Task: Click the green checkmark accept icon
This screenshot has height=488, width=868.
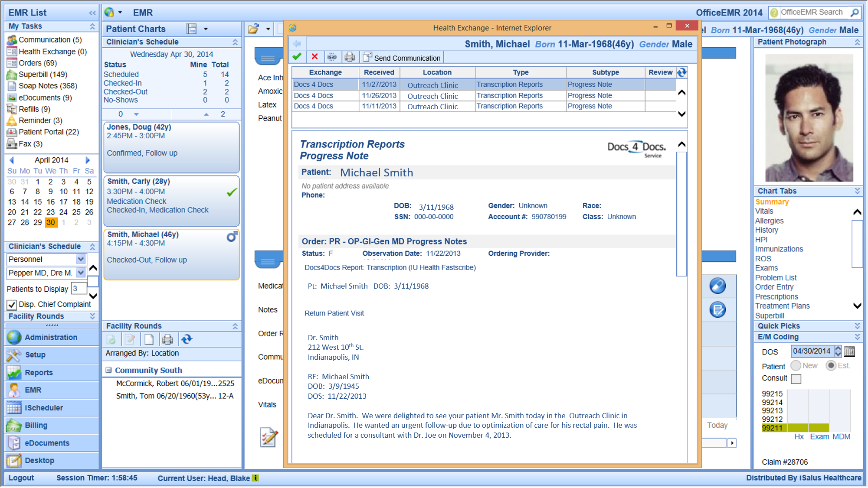Action: (x=297, y=57)
